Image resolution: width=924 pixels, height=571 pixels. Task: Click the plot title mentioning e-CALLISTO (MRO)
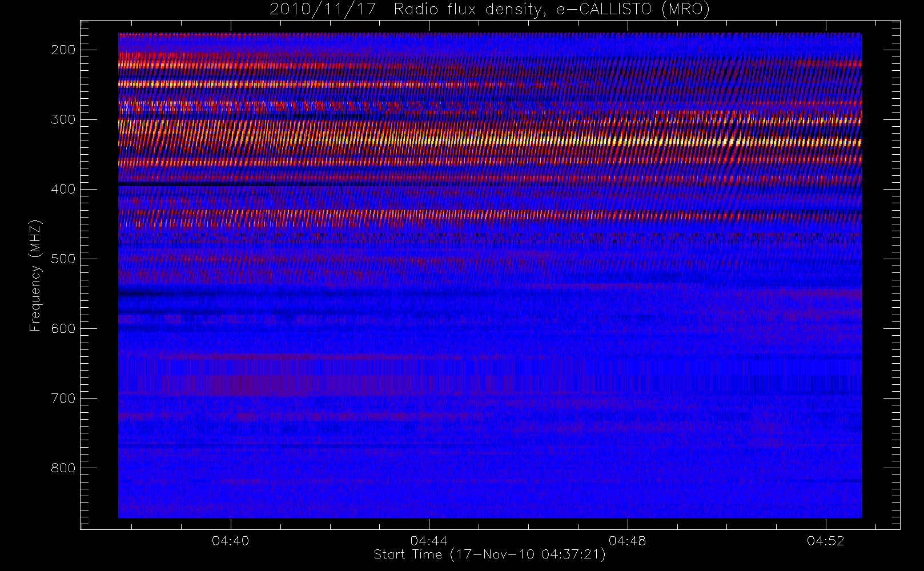pos(489,10)
